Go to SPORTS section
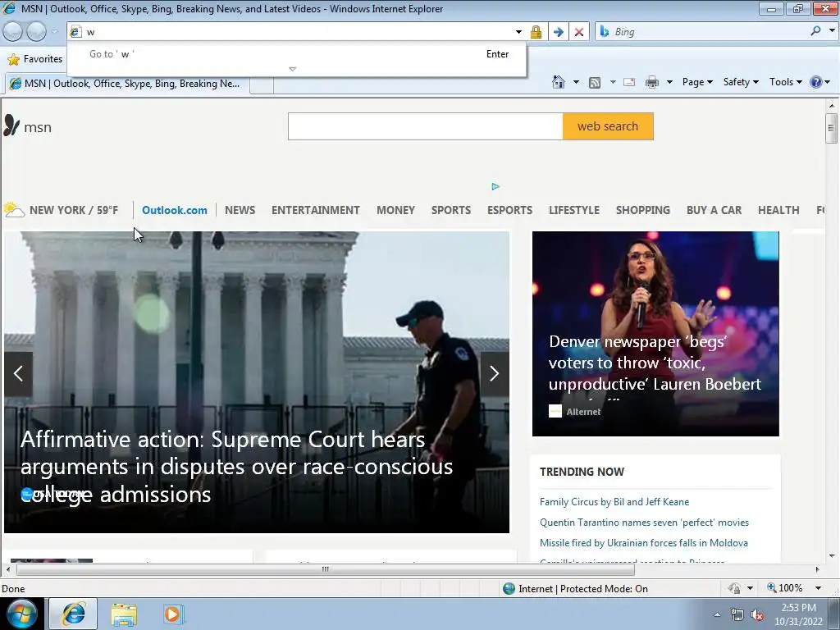This screenshot has height=630, width=840. click(x=451, y=210)
